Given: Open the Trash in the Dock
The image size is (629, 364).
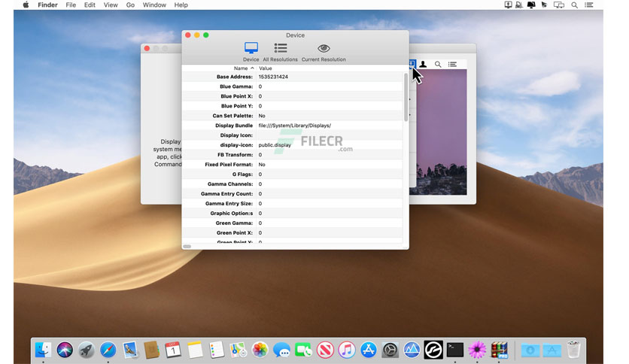Looking at the screenshot, I should 573,349.
